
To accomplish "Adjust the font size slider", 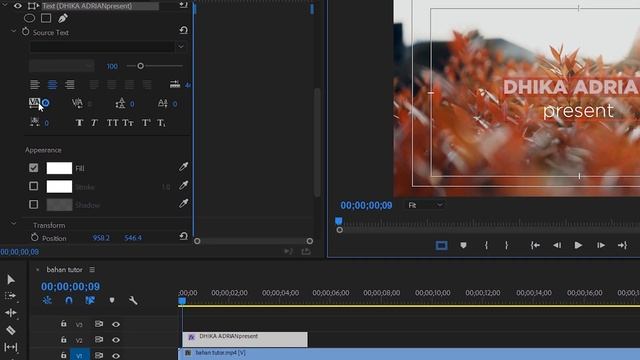I will [140, 66].
